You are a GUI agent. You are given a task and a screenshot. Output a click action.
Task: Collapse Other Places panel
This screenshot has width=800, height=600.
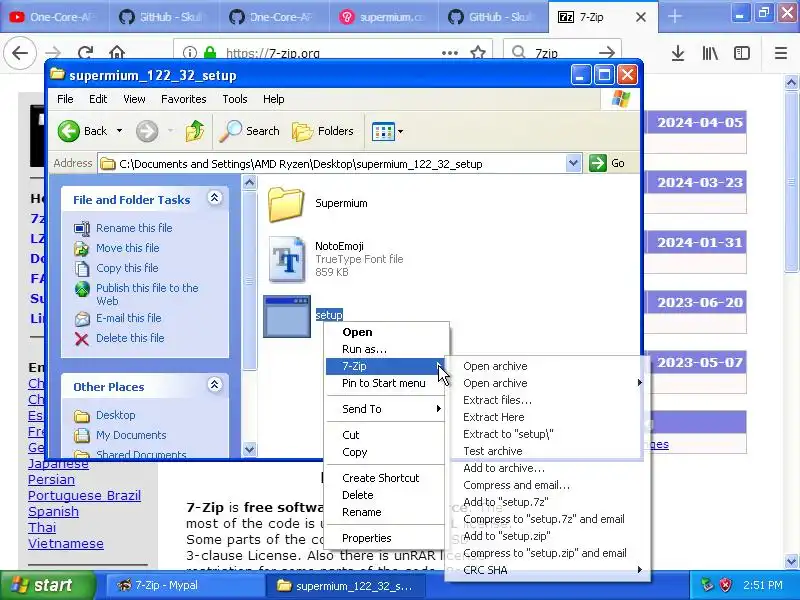215,385
